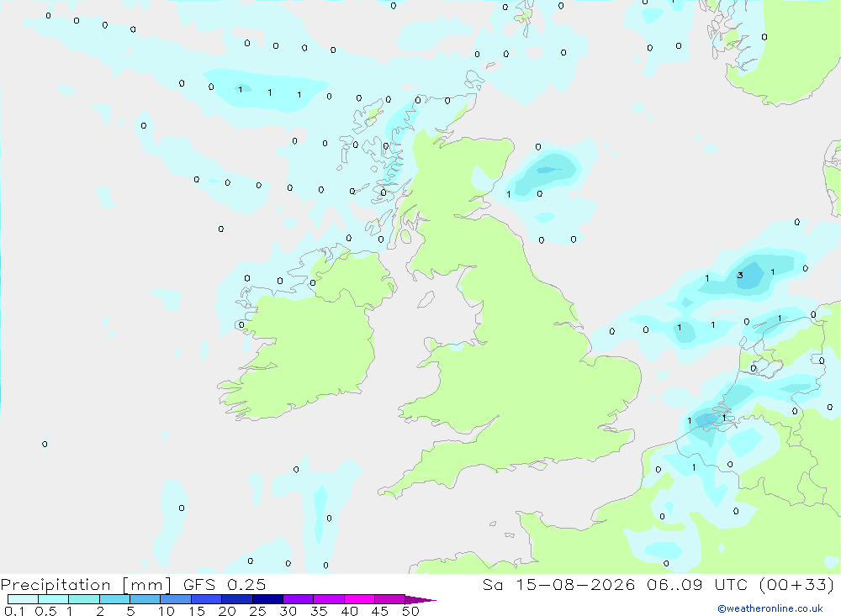Click the "3" precipitation value on the map
The image size is (841, 616).
coord(740,275)
